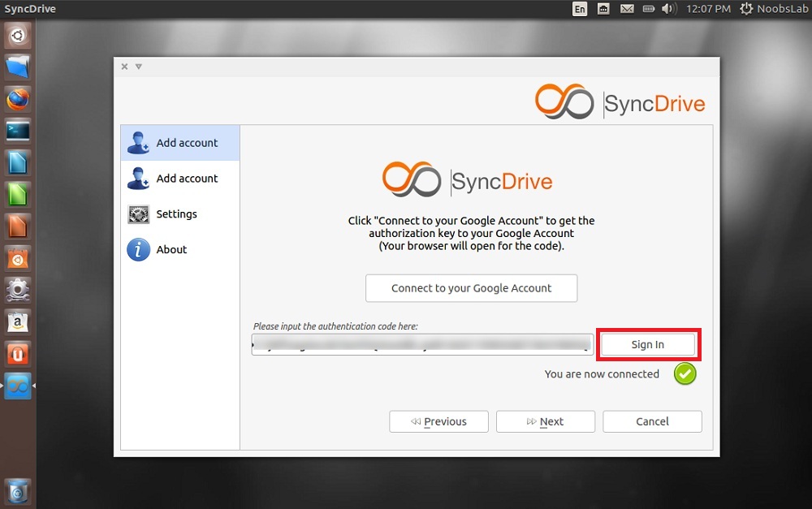Click the About info icon in the sidebar
812x509 pixels.
point(138,249)
